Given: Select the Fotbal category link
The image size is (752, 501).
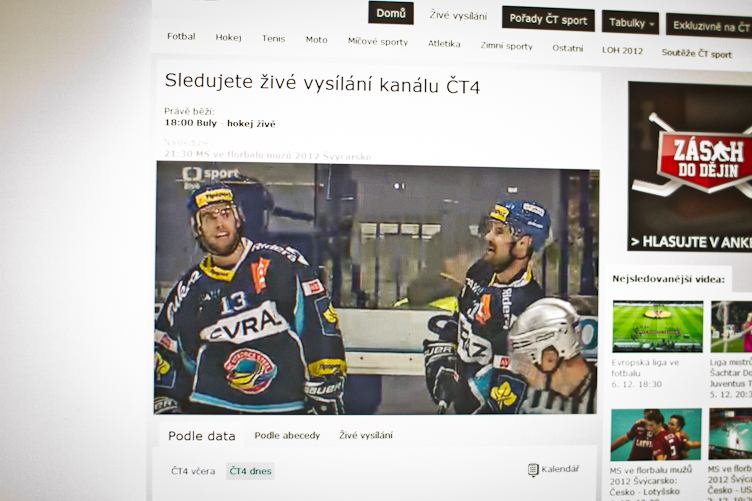Looking at the screenshot, I should [181, 36].
